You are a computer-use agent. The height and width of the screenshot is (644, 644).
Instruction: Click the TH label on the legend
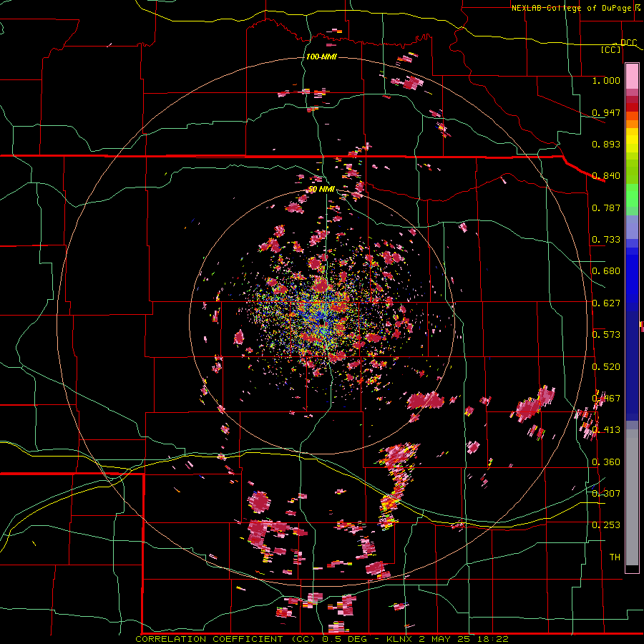tap(615, 557)
